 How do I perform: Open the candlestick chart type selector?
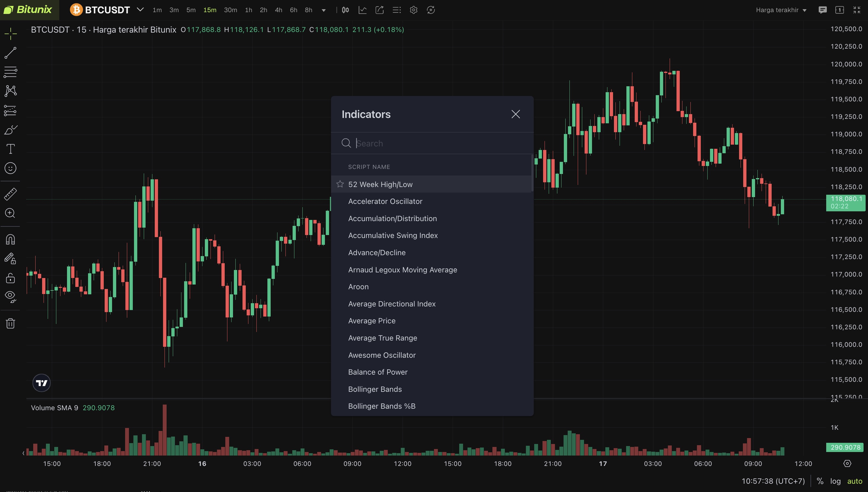point(345,10)
